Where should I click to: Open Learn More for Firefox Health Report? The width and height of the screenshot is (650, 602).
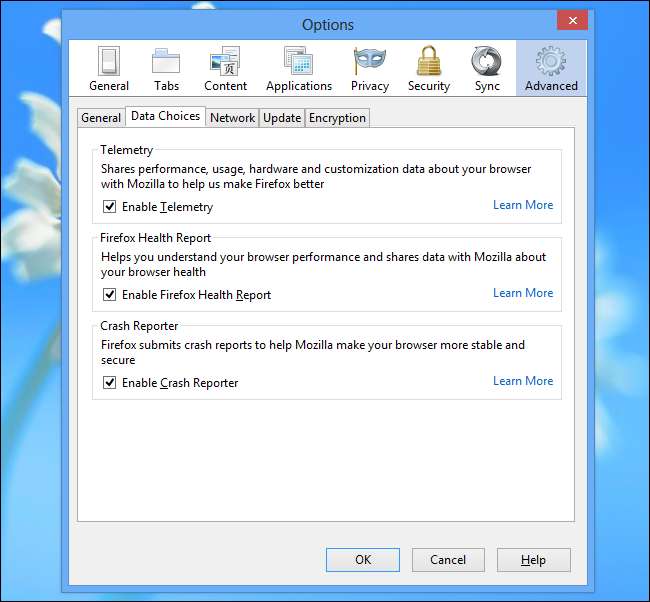522,293
